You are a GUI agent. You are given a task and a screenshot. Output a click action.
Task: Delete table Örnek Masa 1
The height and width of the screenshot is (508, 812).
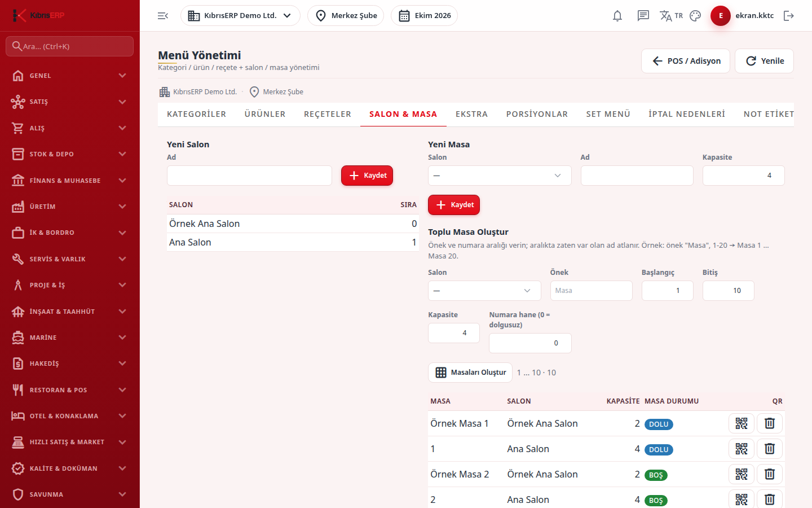click(770, 423)
